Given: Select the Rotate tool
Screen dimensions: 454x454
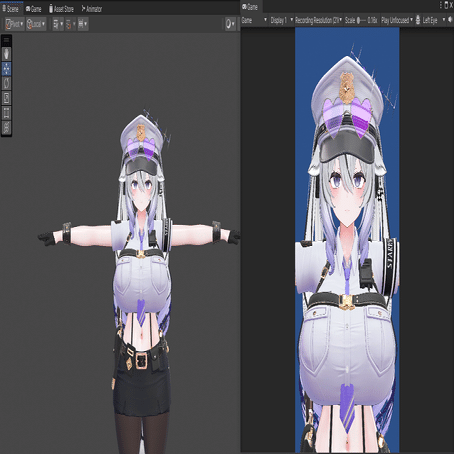Looking at the screenshot, I should (7, 83).
